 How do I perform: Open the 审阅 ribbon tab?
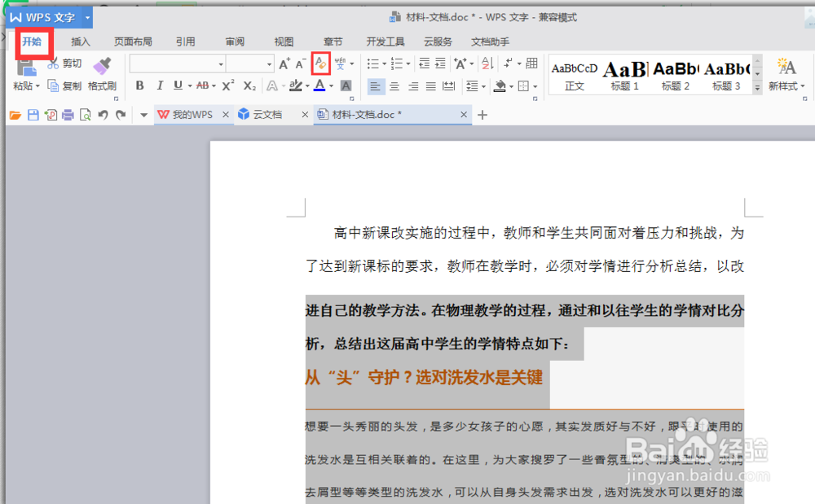pos(236,41)
